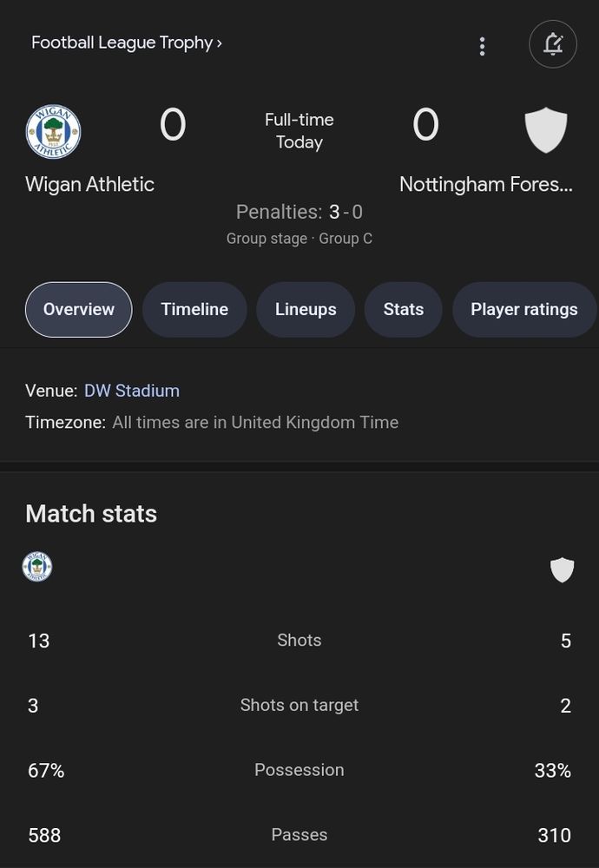Image resolution: width=599 pixels, height=868 pixels.
Task: Click the Shots on target row label
Action: click(299, 705)
